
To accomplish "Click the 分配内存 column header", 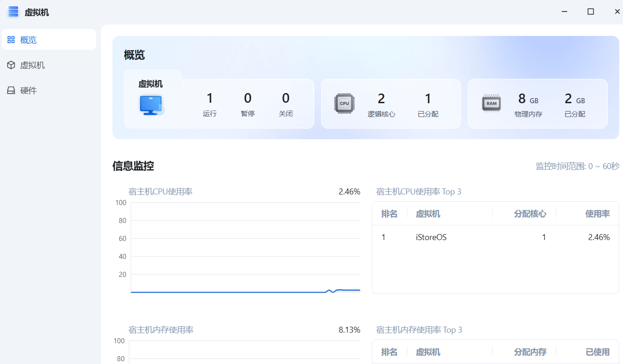I will [x=530, y=352].
